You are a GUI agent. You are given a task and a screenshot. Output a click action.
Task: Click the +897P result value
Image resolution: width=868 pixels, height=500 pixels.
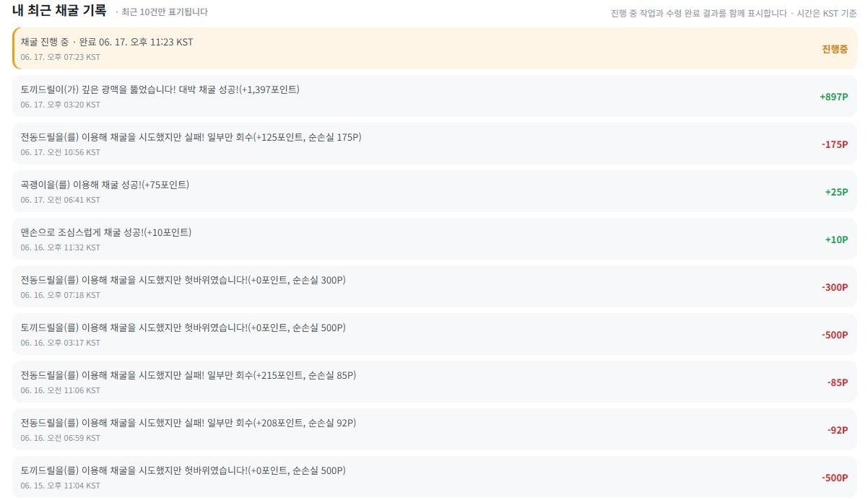[x=833, y=97]
